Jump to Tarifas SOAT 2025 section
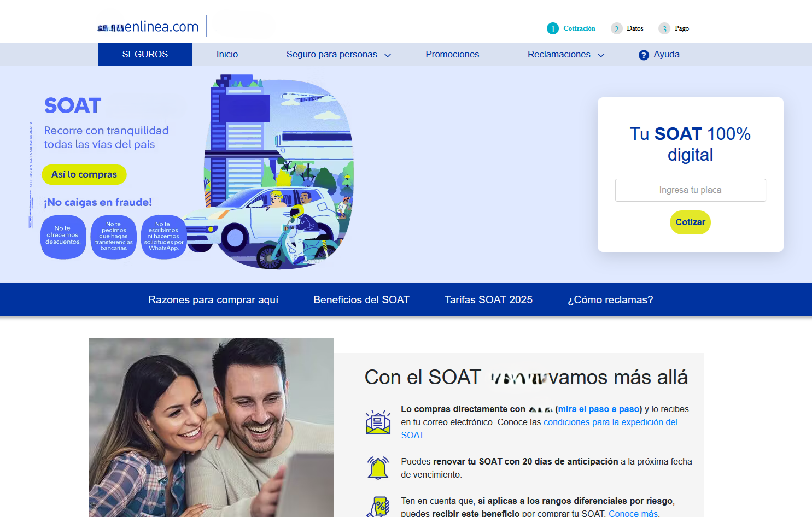 (x=488, y=300)
